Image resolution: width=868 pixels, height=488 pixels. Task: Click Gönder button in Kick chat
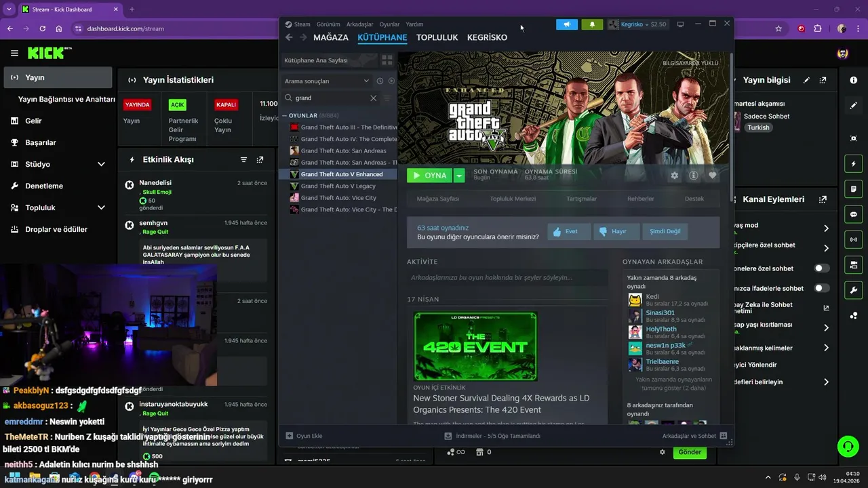coord(690,452)
